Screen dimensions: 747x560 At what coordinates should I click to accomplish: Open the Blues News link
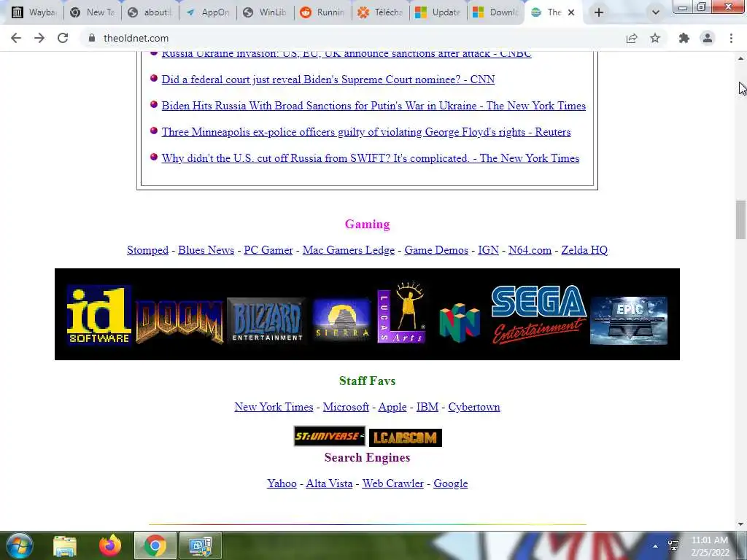(206, 250)
